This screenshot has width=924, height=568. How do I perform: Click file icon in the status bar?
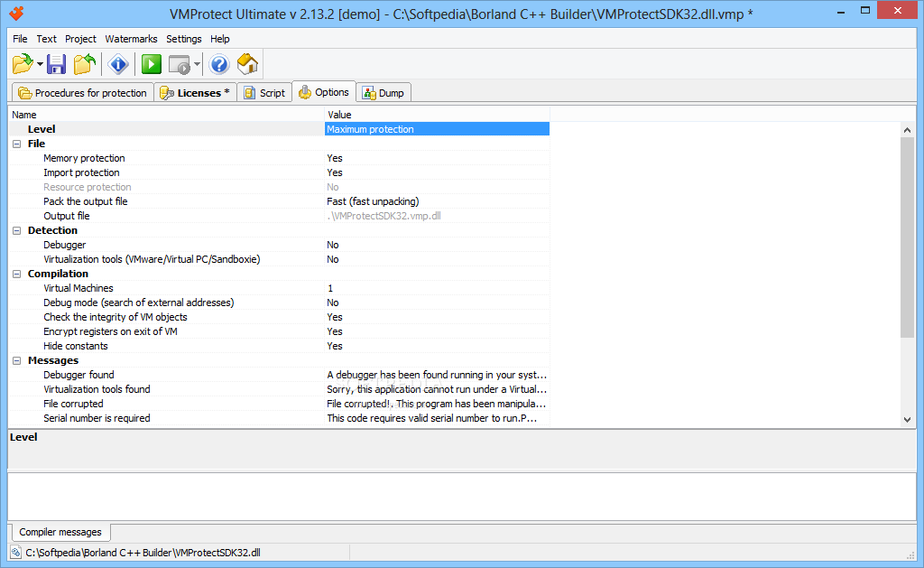pos(16,553)
